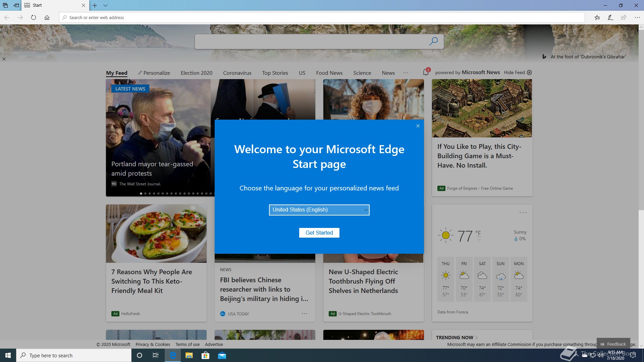Image resolution: width=644 pixels, height=362 pixels.
Task: Expand more feed categories ellipsis
Action: click(x=406, y=73)
